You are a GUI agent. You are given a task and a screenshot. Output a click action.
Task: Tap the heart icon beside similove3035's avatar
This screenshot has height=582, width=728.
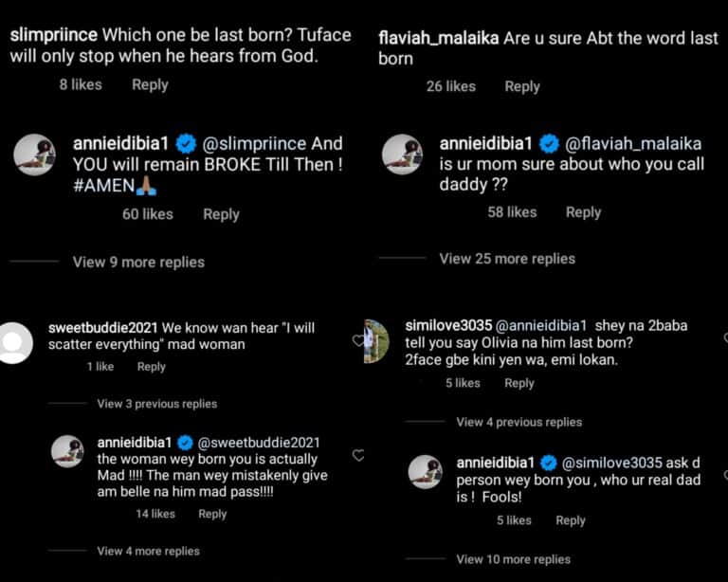click(x=358, y=339)
